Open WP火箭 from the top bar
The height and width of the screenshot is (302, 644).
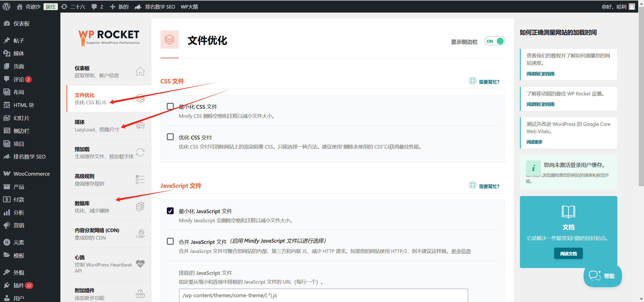tap(189, 7)
